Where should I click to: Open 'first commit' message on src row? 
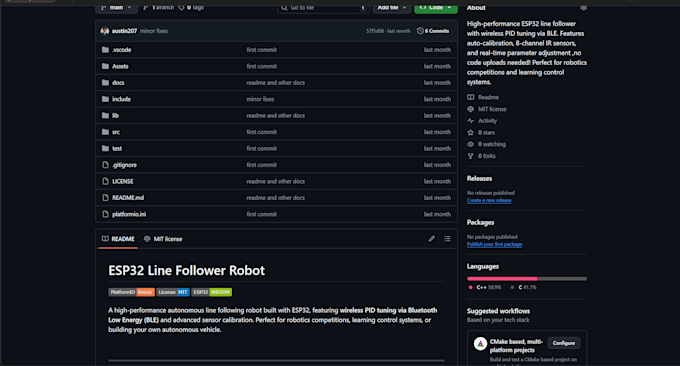coord(262,132)
